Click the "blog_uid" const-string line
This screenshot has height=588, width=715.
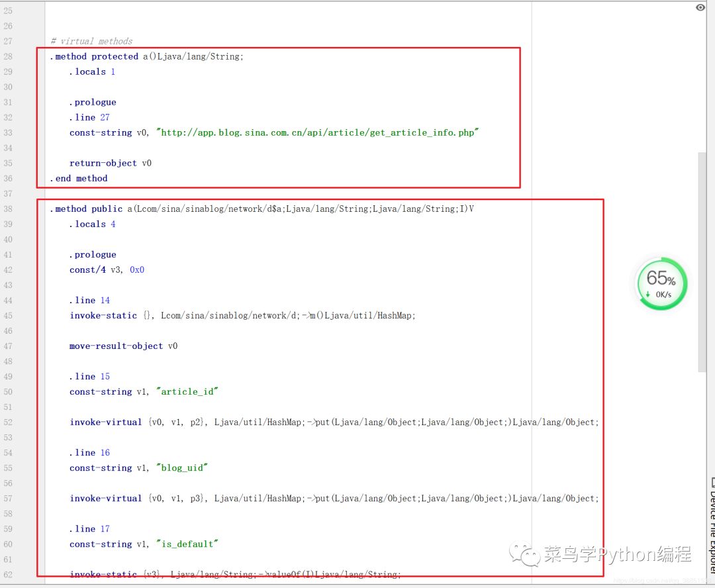[x=138, y=468]
